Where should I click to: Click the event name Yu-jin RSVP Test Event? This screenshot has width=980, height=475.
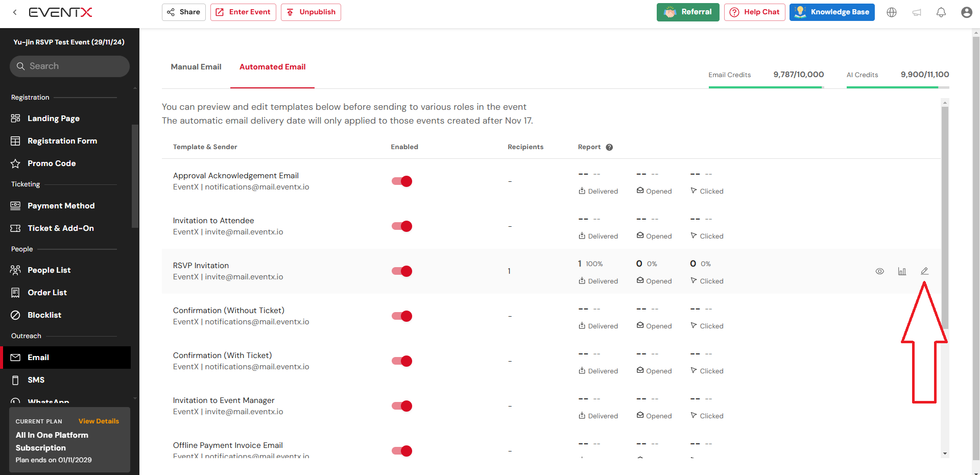(x=69, y=42)
